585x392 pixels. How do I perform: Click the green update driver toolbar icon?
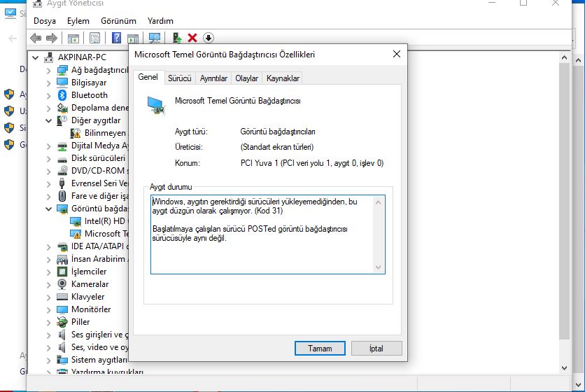[177, 38]
